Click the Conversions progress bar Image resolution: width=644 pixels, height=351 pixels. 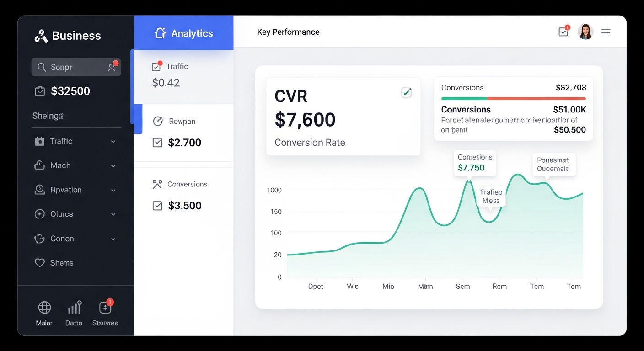point(513,98)
